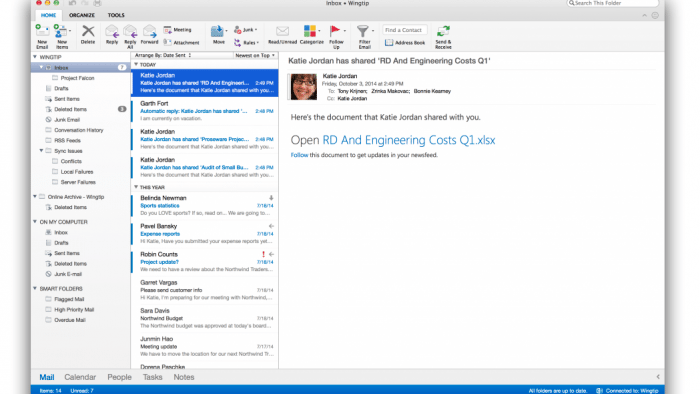Click the Follow link in the email body

pyautogui.click(x=299, y=155)
